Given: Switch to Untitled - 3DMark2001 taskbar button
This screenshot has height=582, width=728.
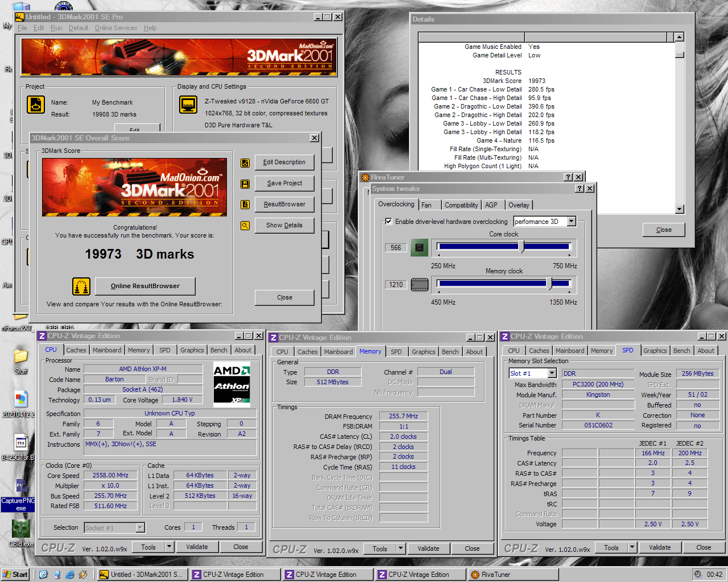Looking at the screenshot, I should (x=142, y=575).
